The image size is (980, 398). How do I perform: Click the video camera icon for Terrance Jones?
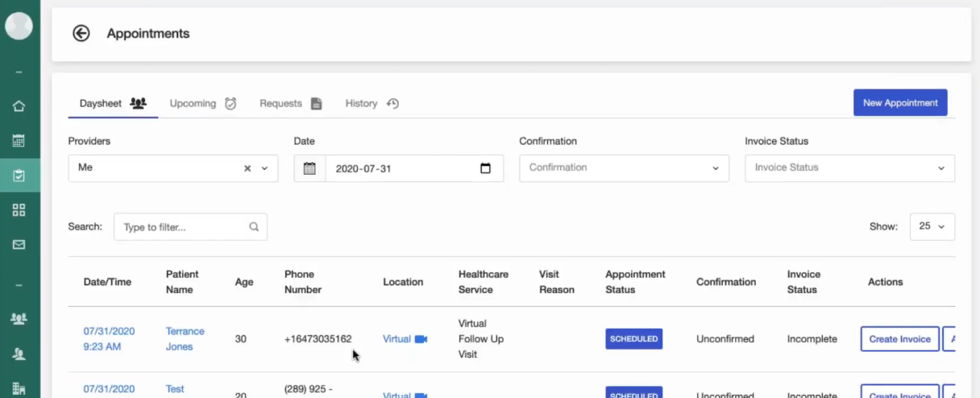[x=421, y=339]
